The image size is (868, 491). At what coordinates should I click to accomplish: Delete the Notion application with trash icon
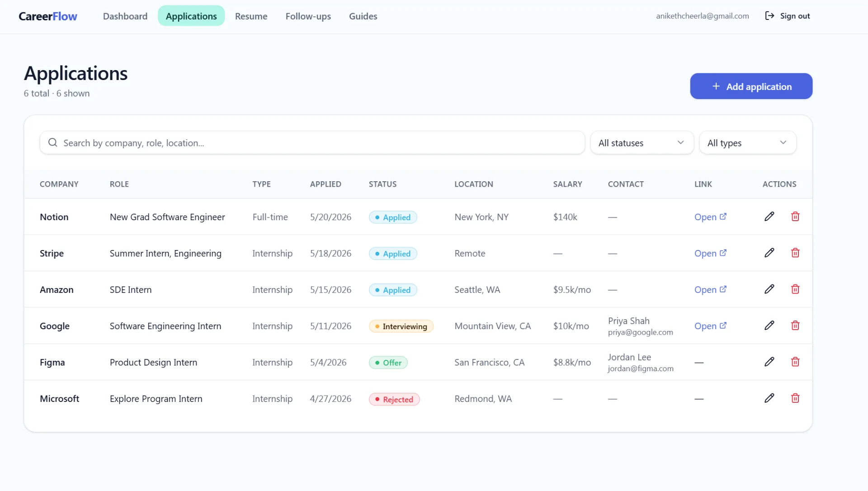(795, 217)
